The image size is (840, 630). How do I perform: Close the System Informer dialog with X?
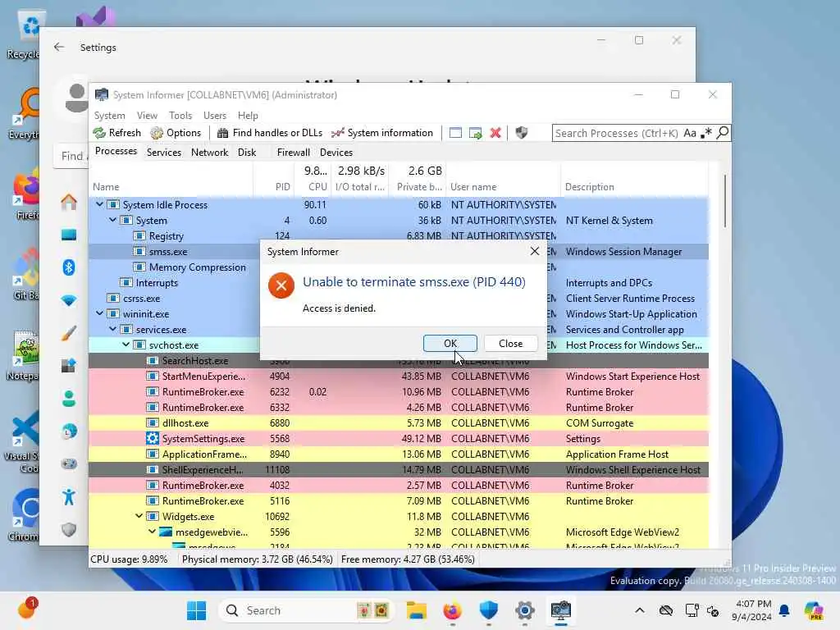point(534,251)
